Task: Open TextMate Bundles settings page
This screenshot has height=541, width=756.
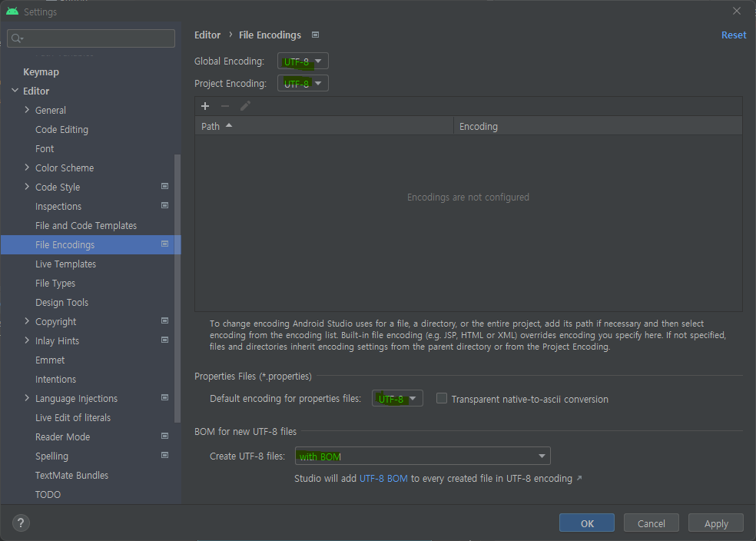Action: 72,475
